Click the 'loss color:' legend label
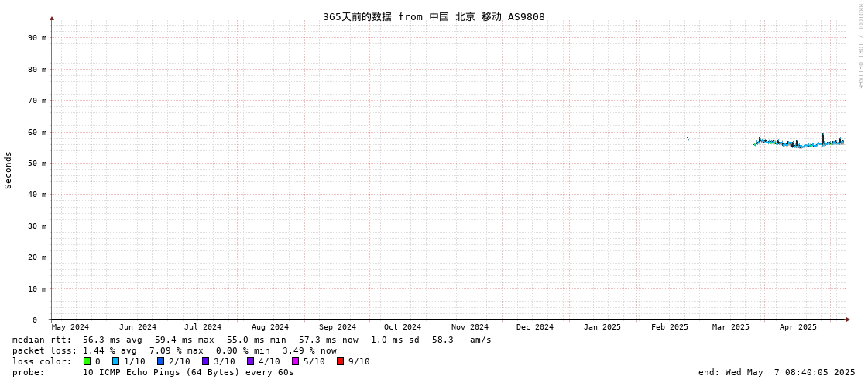The height and width of the screenshot is (383, 868). pos(42,361)
